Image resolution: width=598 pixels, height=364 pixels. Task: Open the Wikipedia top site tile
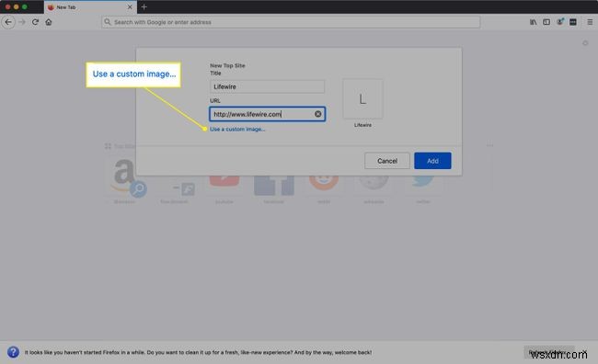tap(374, 183)
